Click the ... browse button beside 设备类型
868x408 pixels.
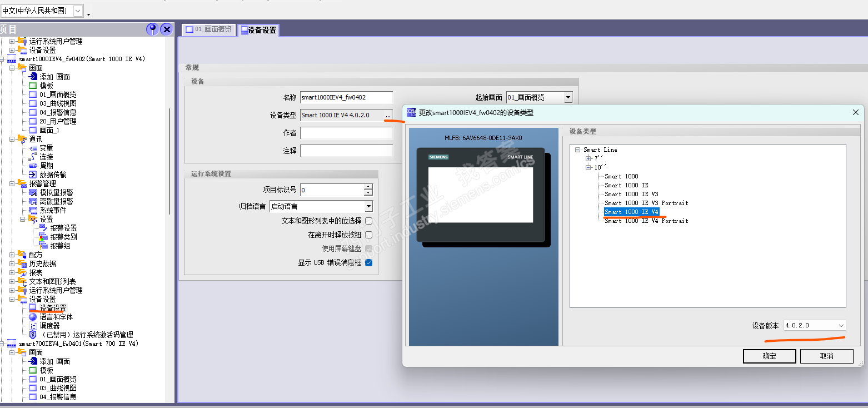tap(388, 115)
